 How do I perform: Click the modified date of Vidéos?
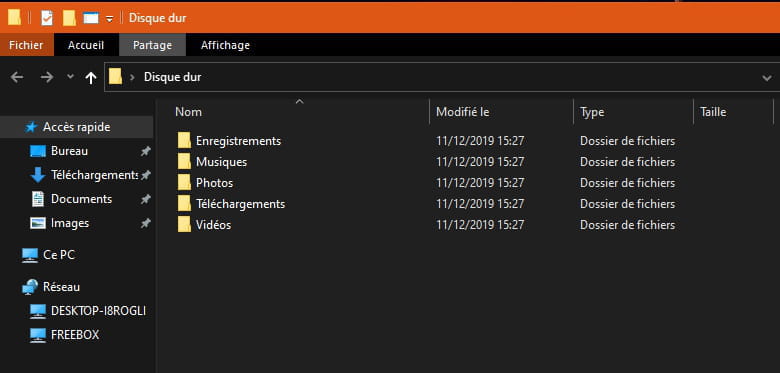tap(480, 225)
